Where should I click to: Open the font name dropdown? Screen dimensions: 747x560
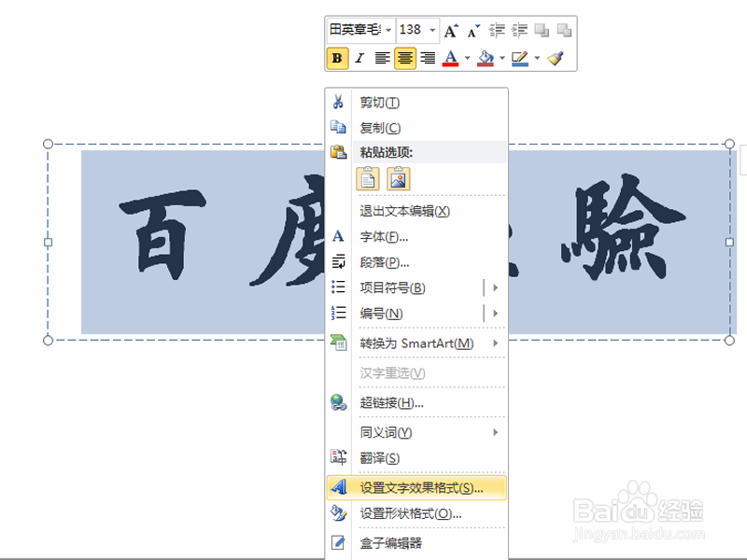click(388, 29)
